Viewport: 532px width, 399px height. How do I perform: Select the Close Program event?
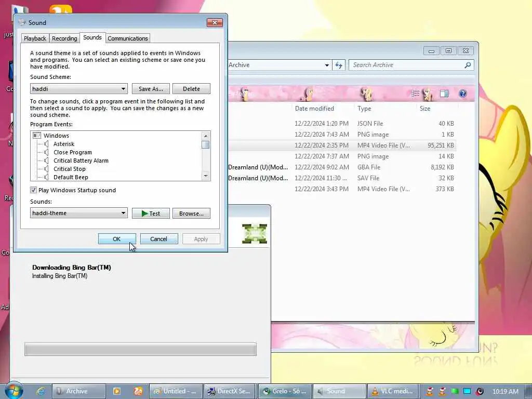73,152
